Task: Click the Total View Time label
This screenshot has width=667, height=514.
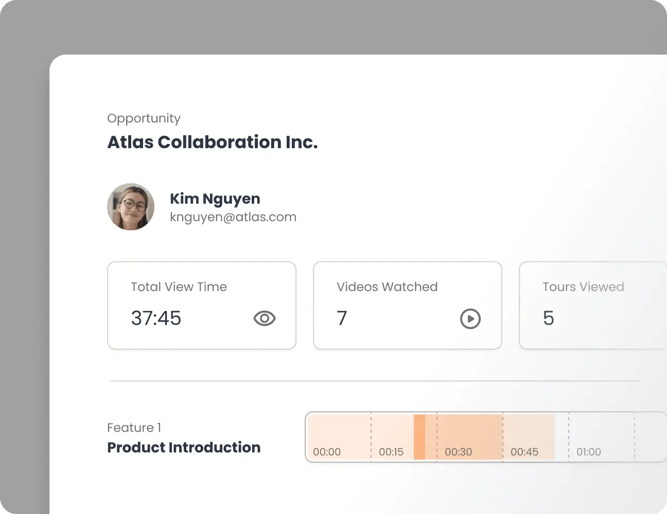Action: [x=179, y=287]
